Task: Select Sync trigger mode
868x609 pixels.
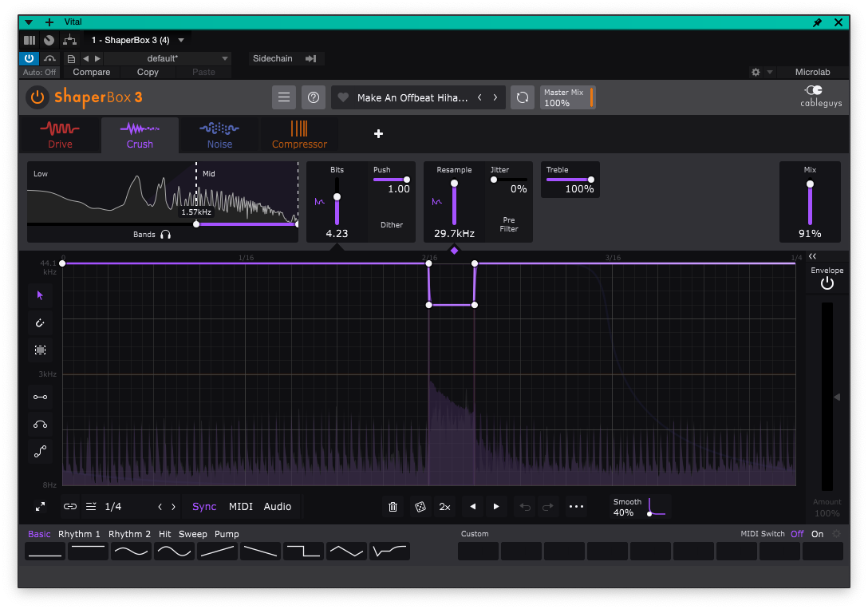Action: click(x=204, y=507)
